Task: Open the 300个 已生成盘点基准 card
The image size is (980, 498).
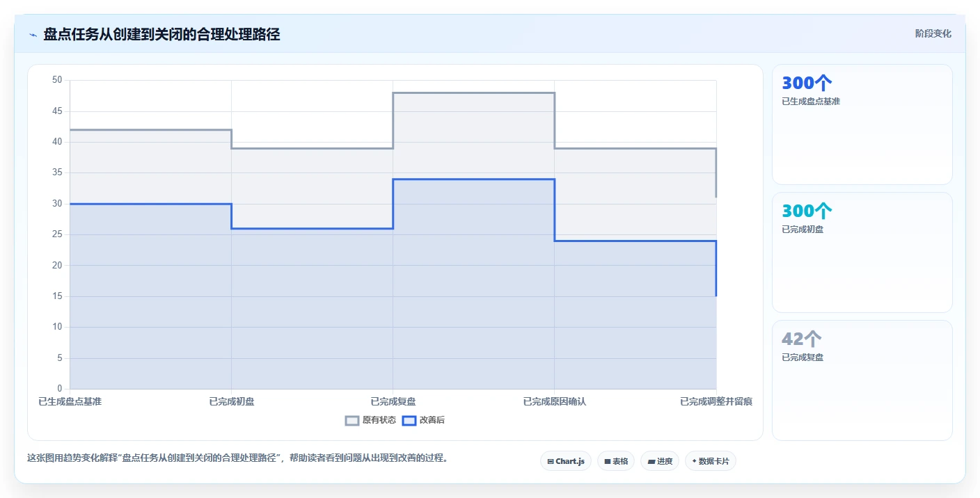Action: pos(862,124)
